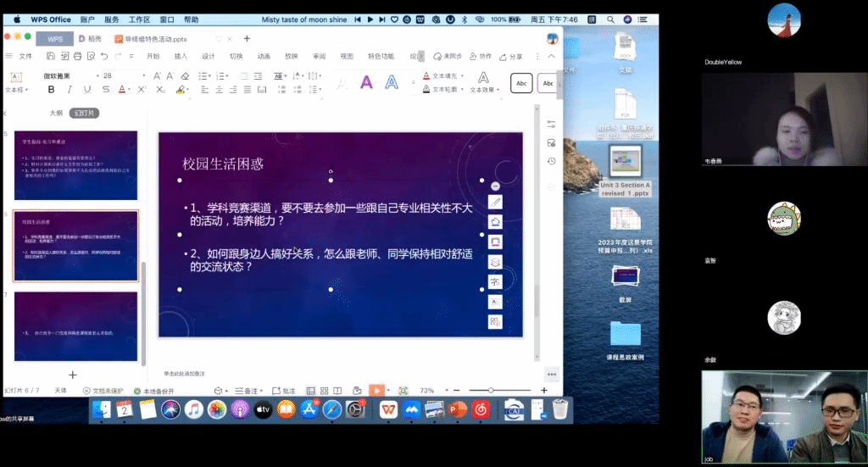Screen dimensions: 868x467
Task: Select the last slide thumbnail in panel
Action: point(75,325)
